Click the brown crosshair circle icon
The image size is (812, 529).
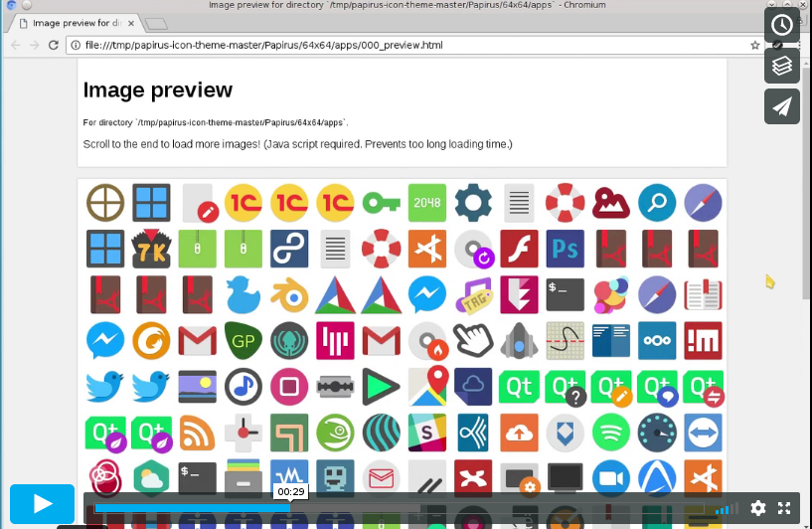point(105,203)
